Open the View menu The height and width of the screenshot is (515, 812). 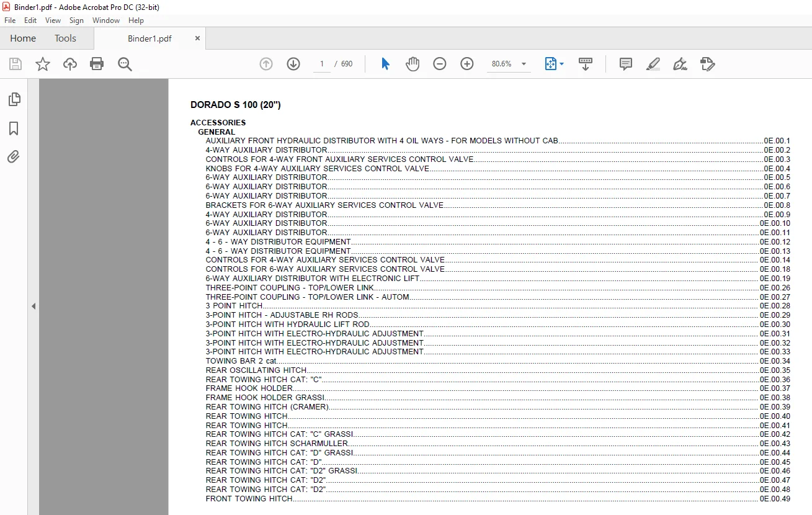(53, 20)
